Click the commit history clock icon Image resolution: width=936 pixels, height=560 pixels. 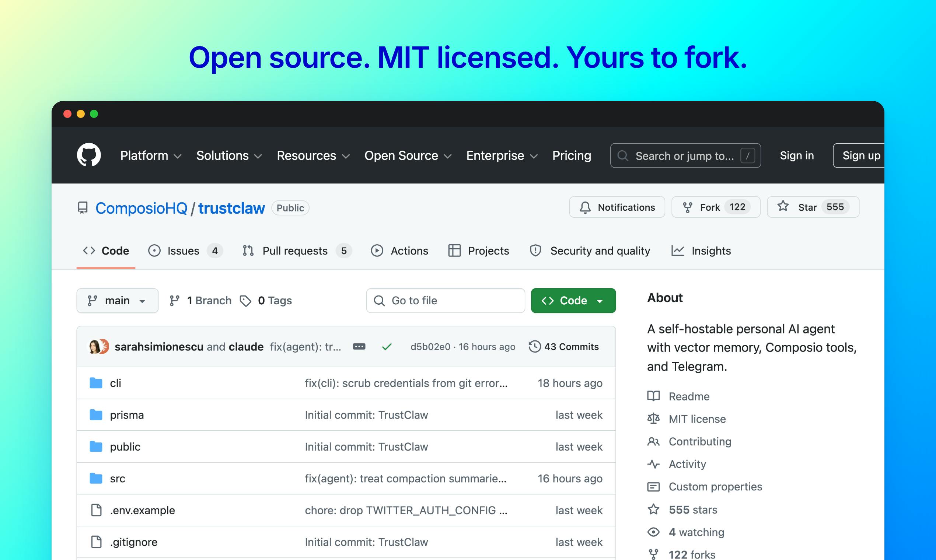tap(535, 346)
